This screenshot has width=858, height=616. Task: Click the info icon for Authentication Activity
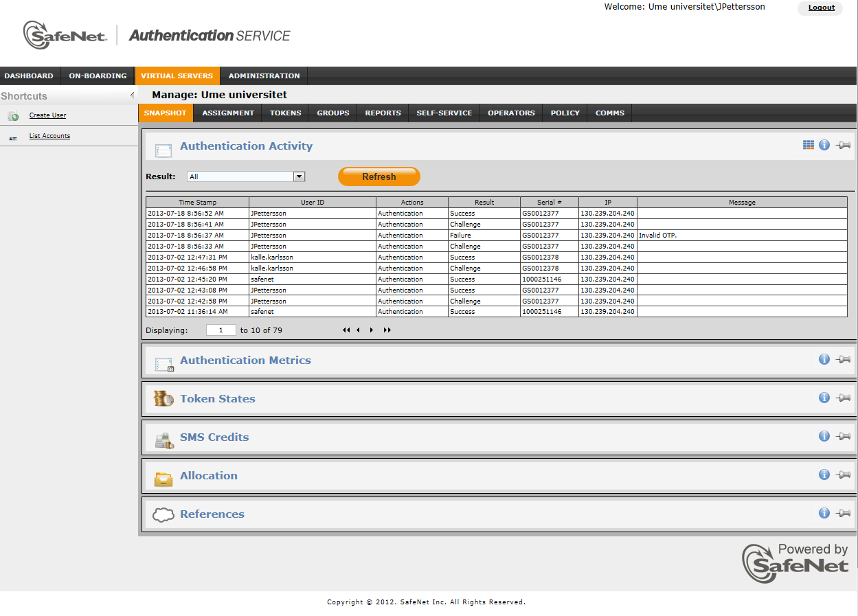tap(824, 145)
